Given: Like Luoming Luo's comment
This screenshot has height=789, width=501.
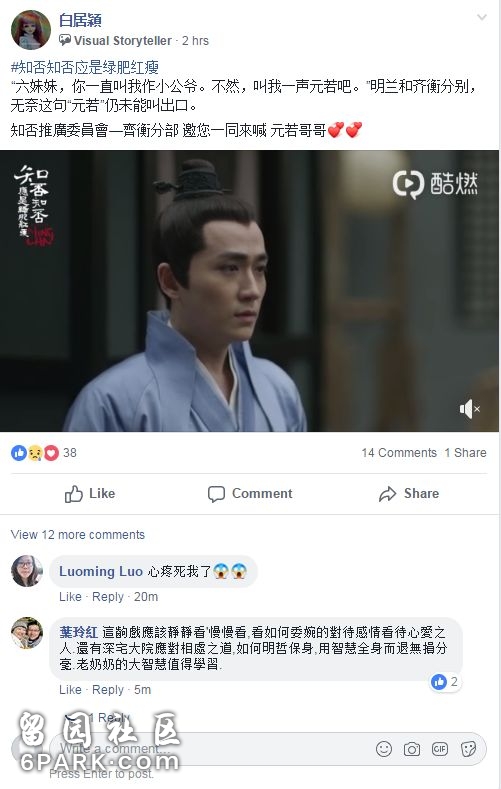Looking at the screenshot, I should click(70, 597).
